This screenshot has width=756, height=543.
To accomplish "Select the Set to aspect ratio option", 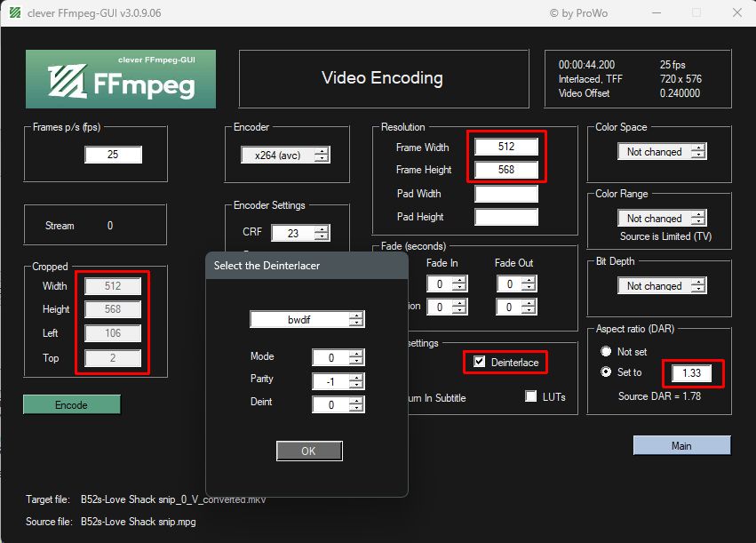I will [606, 371].
